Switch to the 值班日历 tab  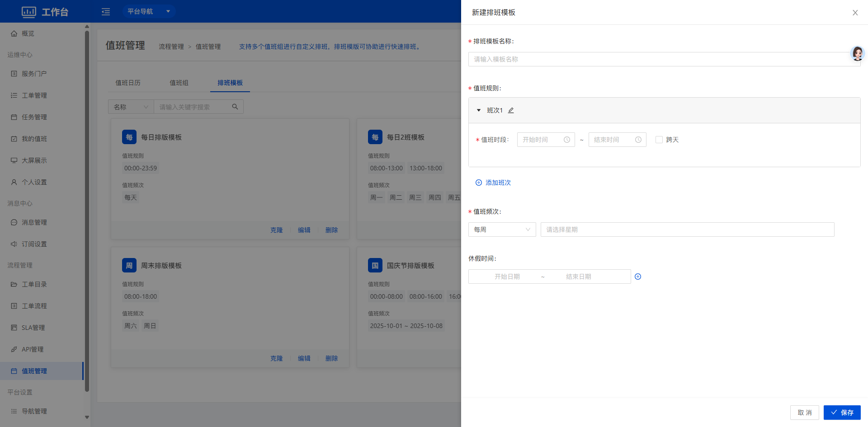click(128, 83)
